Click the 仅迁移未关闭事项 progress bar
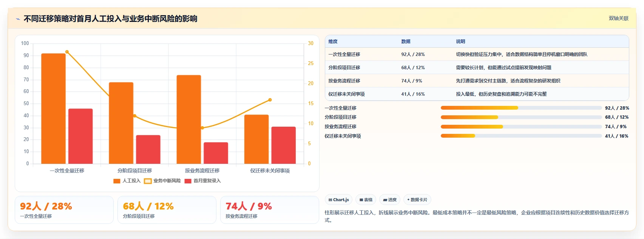This screenshot has width=644, height=239. (x=521, y=136)
